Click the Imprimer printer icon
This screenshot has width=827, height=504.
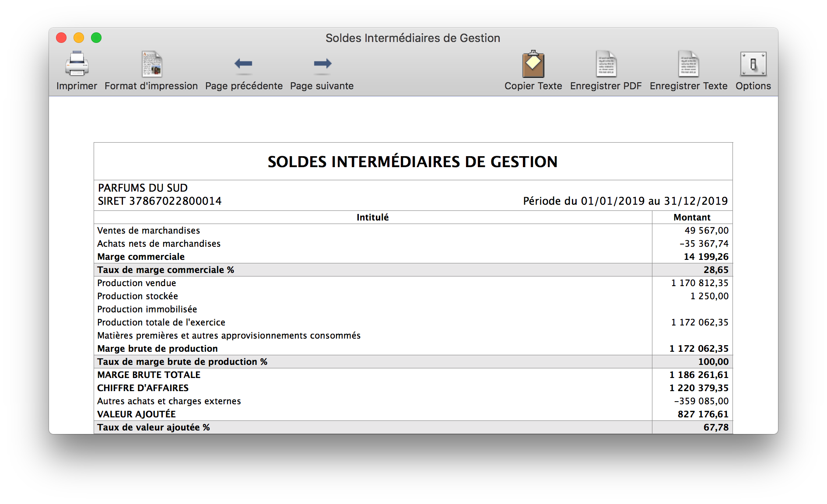[x=77, y=64]
